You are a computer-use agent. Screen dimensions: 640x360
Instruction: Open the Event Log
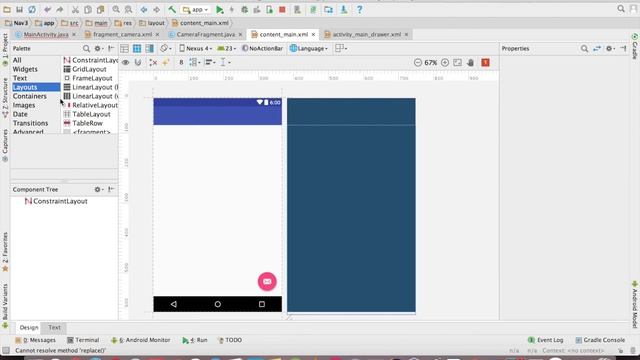coord(545,340)
